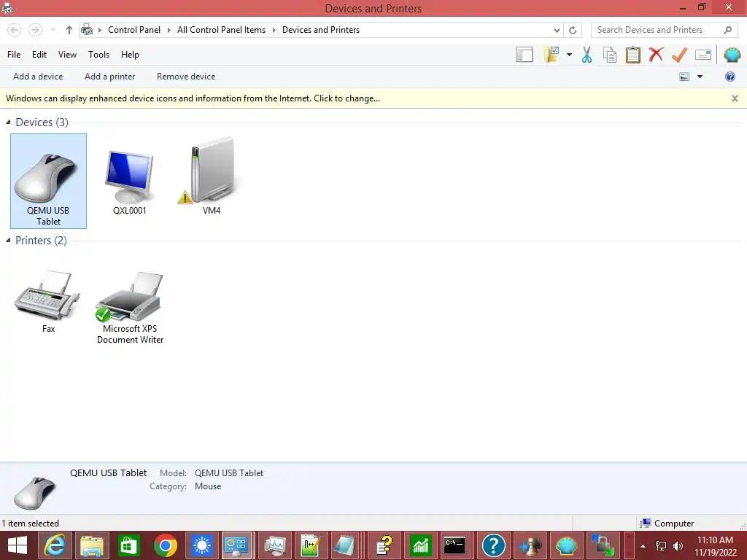Click Control Panel in the address bar
The width and height of the screenshot is (747, 560).
(x=134, y=30)
